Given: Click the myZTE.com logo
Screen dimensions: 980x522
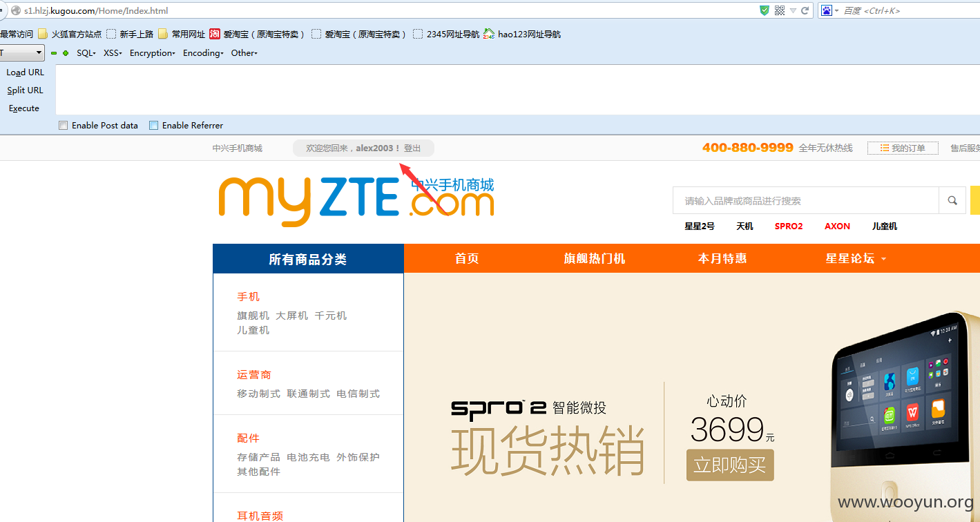Looking at the screenshot, I should (x=356, y=201).
